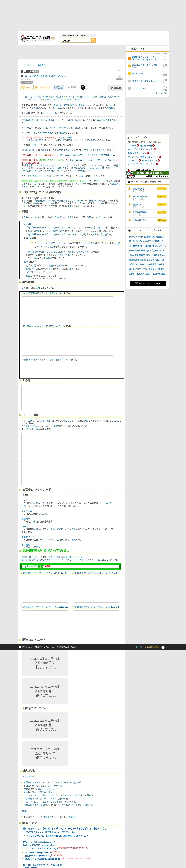This screenshot has height=868, width=186.
Task: Collapse the ９．０５事件 section toggle
Action: click(x=20, y=415)
